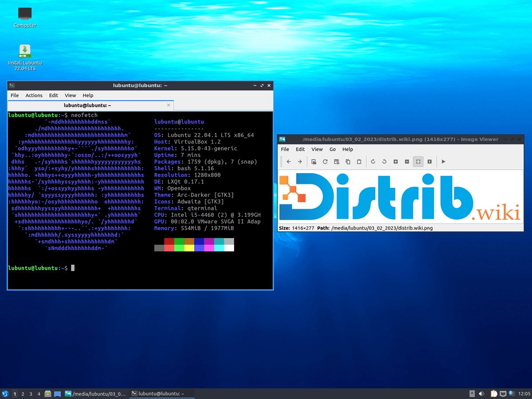Viewport: 532px width, 399px height.
Task: Rotate the image counterclockwise
Action: [384, 161]
